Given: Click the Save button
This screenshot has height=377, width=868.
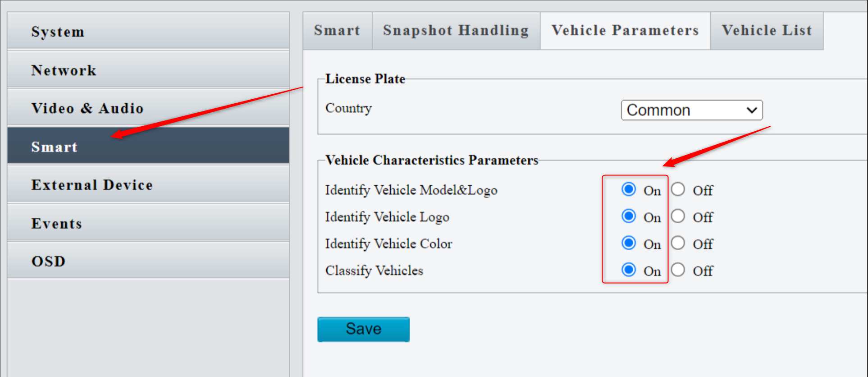Looking at the screenshot, I should pos(363,329).
